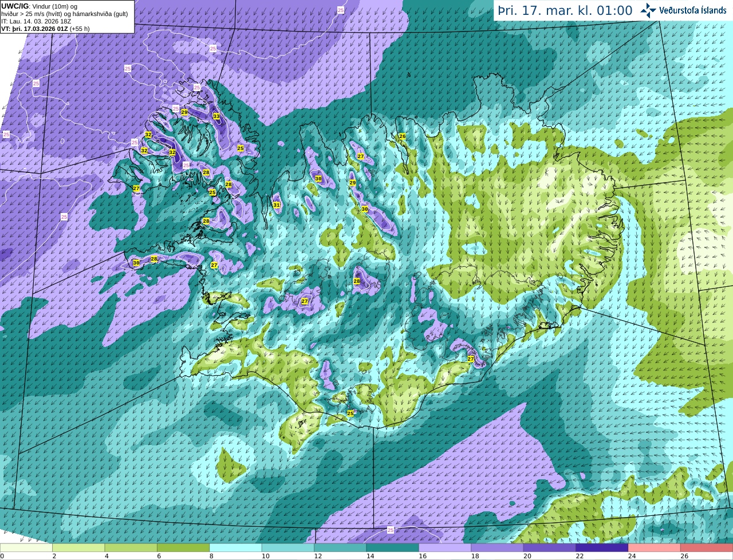
Task: Click the Veðurstofa Íslands logo icon
Action: tap(648, 10)
